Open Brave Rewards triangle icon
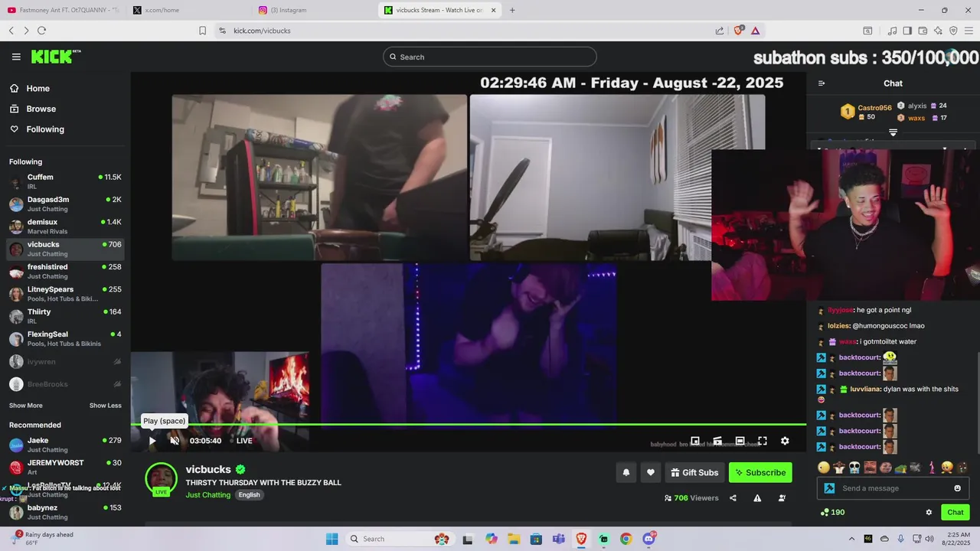 [x=755, y=31]
